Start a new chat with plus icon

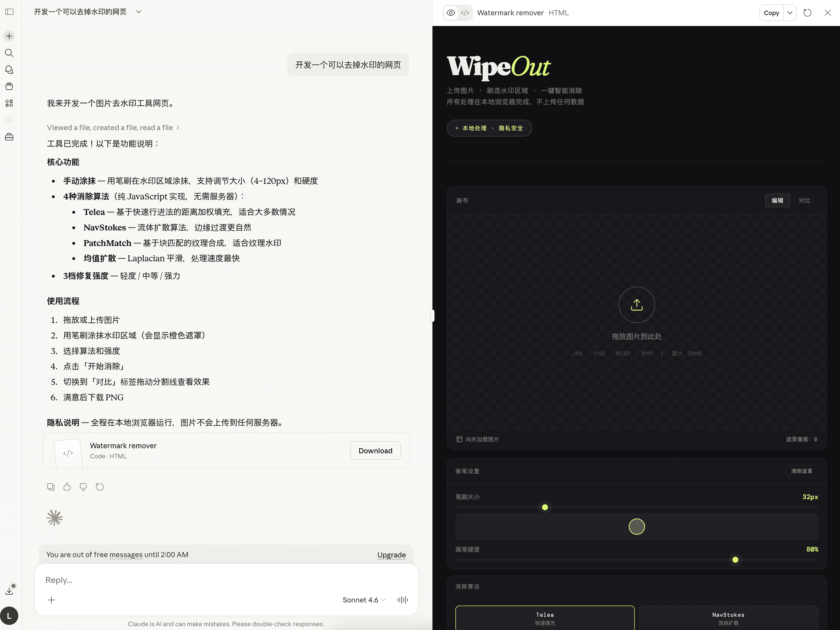pyautogui.click(x=9, y=36)
